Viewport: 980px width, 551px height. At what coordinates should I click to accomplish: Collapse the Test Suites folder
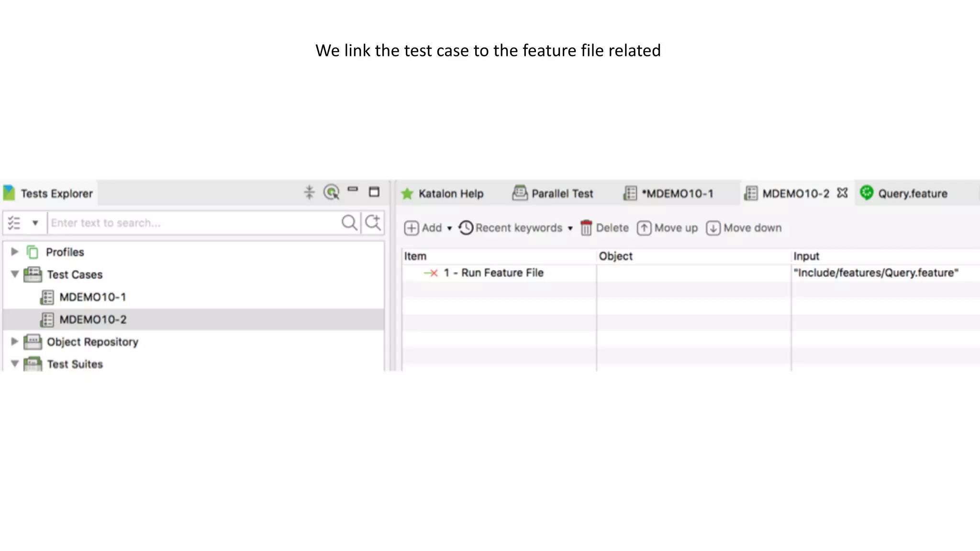[14, 364]
